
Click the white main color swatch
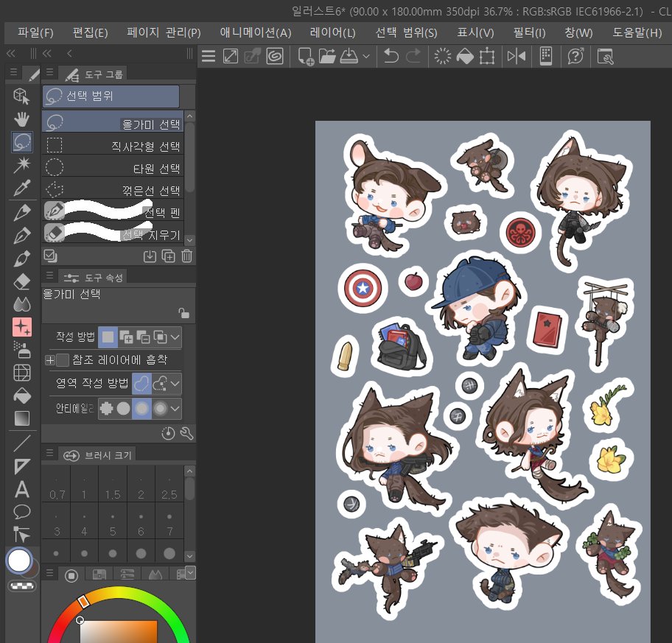pyautogui.click(x=19, y=560)
